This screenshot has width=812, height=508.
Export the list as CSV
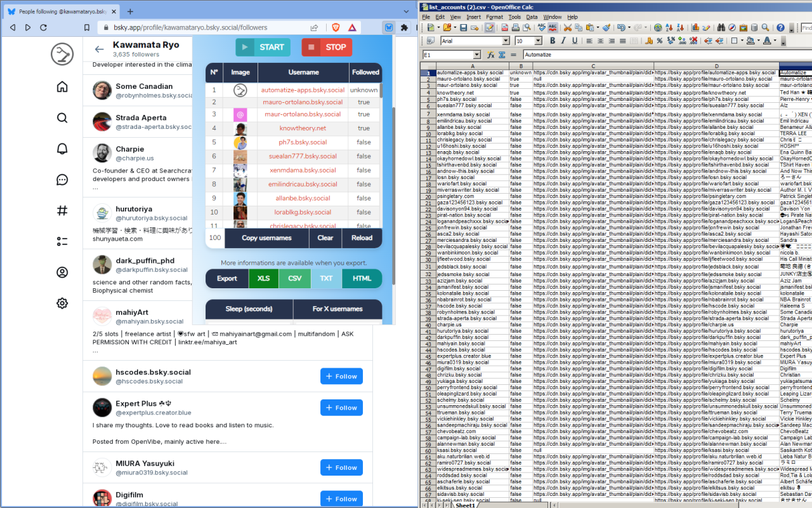[295, 279]
